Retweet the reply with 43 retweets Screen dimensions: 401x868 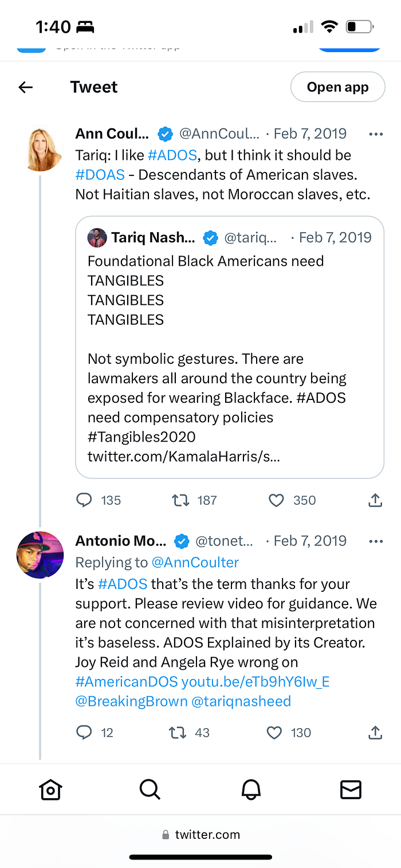178,732
